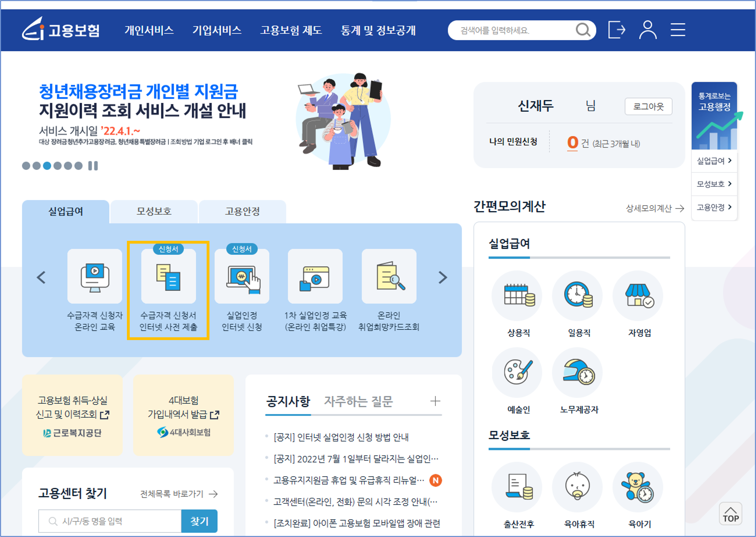Viewport: 756px width, 537px height.
Task: Select the last banner pagination dot
Action: (78, 166)
